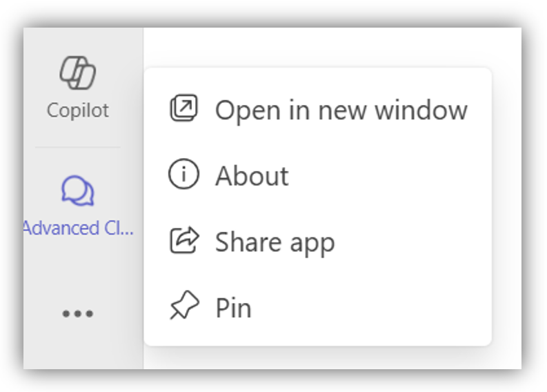This screenshot has height=392, width=547.
Task: Choose the "Pin" menu text
Action: 233,308
